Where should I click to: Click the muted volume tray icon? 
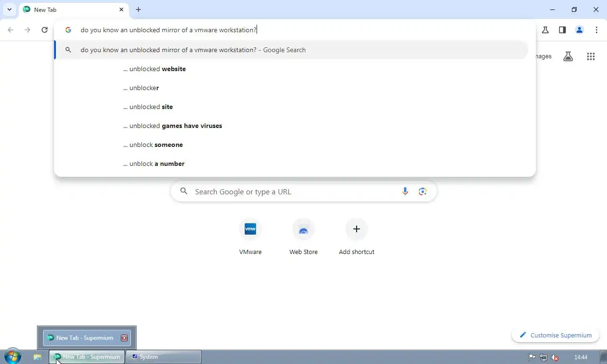[555, 357]
